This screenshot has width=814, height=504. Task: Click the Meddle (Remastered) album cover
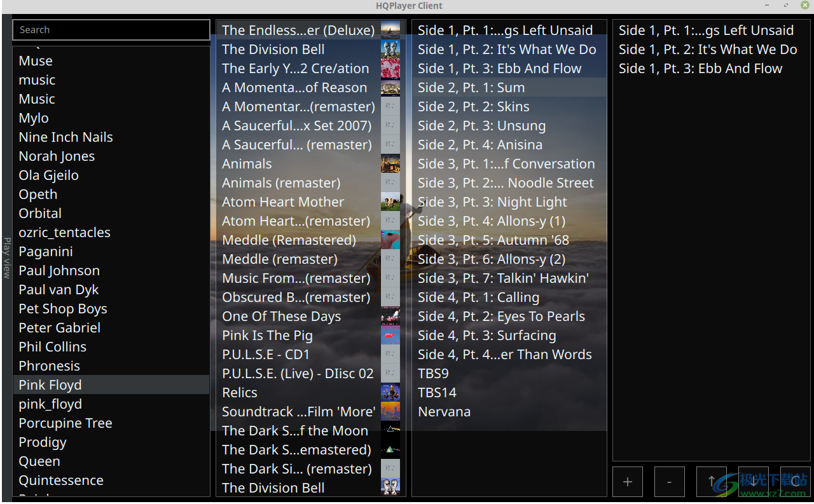pos(390,240)
